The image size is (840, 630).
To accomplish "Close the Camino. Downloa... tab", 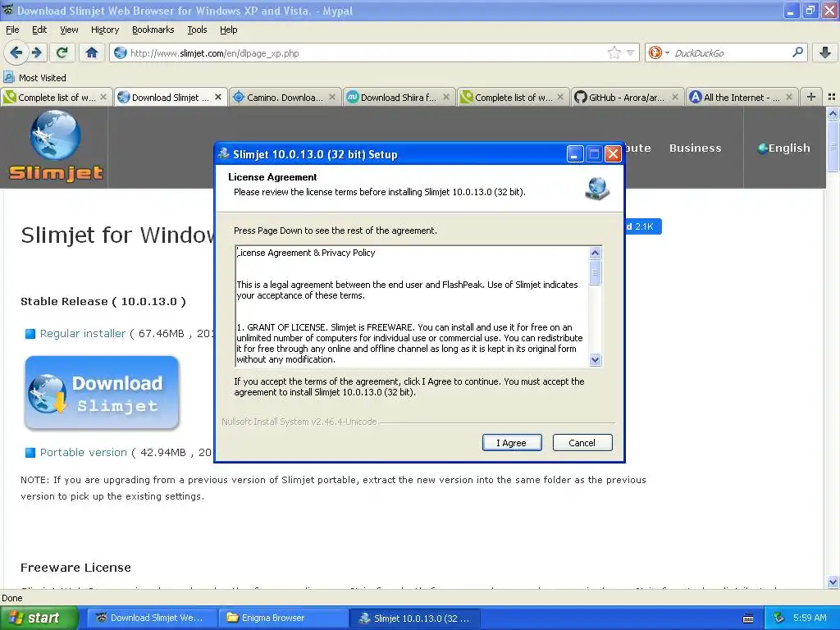I will point(332,97).
